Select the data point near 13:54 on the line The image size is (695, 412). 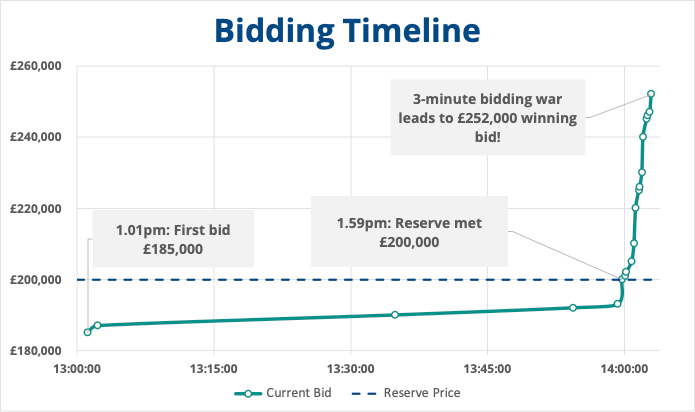573,308
